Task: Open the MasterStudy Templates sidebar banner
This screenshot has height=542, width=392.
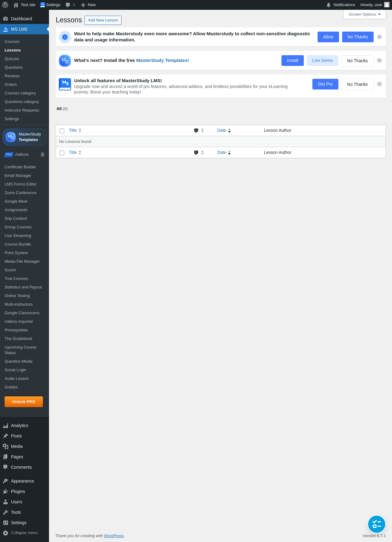Action: 24,137
